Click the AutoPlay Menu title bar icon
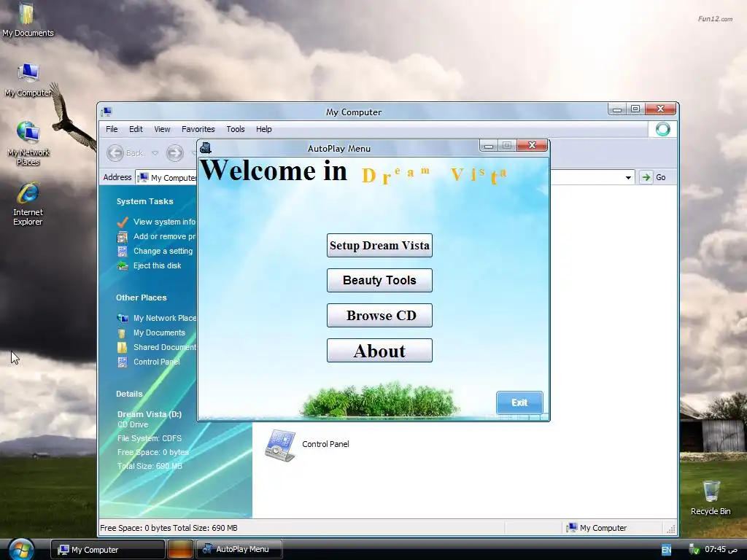The height and width of the screenshot is (560, 747). coord(205,147)
